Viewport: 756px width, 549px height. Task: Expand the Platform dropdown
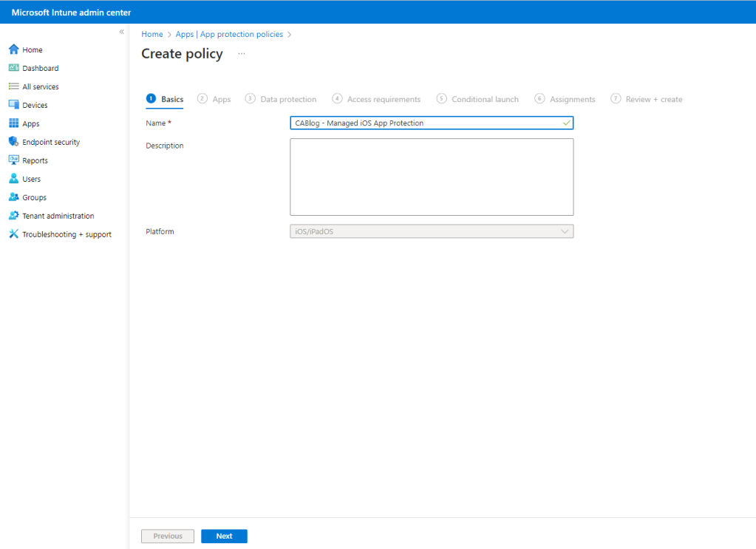(x=432, y=231)
